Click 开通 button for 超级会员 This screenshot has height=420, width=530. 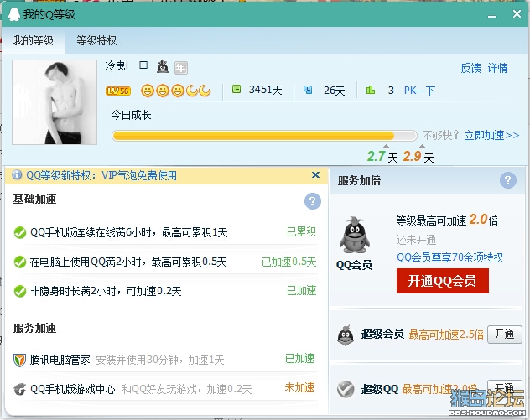point(505,334)
